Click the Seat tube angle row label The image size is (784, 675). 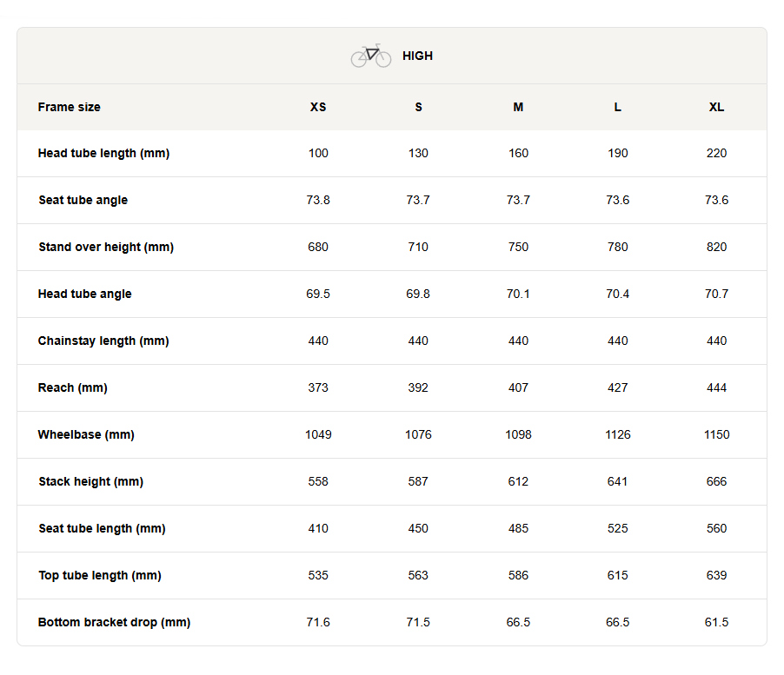[83, 200]
